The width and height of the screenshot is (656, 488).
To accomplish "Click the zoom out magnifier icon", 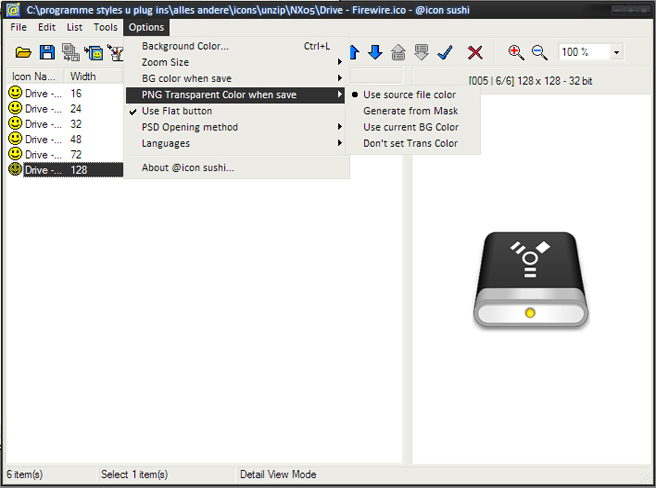I will 540,52.
